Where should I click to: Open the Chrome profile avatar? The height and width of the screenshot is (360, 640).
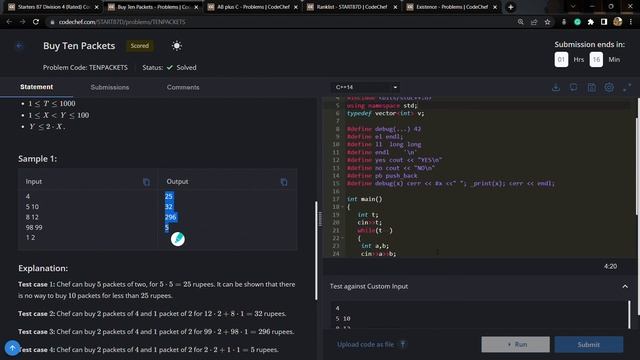[618, 22]
